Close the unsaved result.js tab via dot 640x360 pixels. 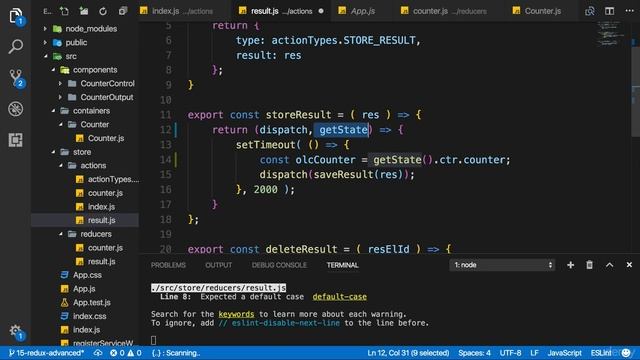tap(321, 11)
